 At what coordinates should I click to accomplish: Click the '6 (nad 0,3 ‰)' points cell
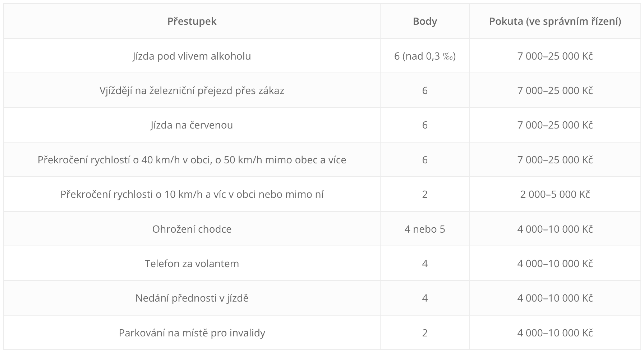425,56
